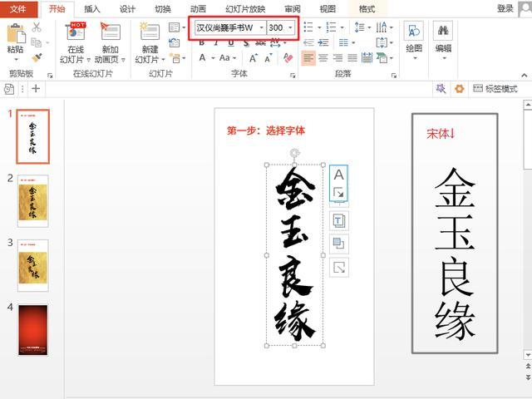
Task: Click the Decrease Indent icon
Action: (308, 42)
